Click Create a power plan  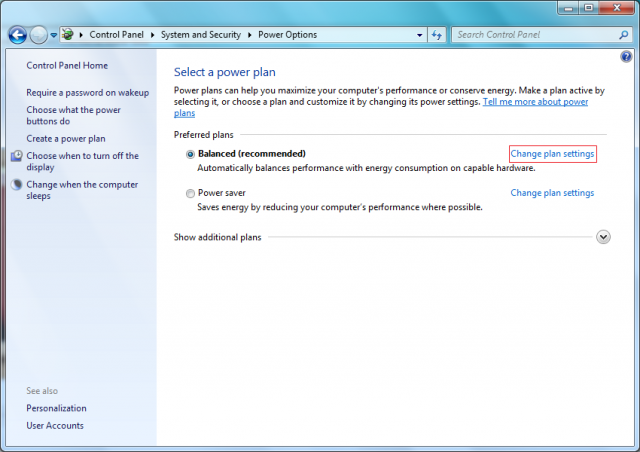[x=66, y=139]
